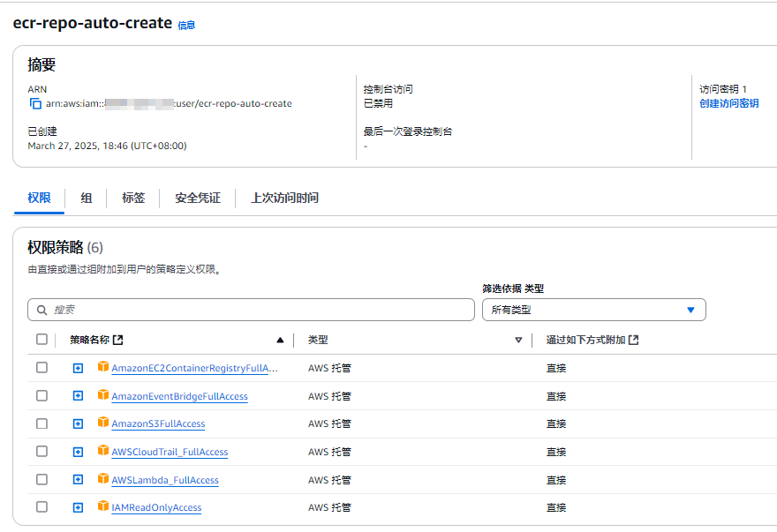The width and height of the screenshot is (777, 532).
Task: Click the ecr-repo-auto-create page title
Action: pos(92,23)
